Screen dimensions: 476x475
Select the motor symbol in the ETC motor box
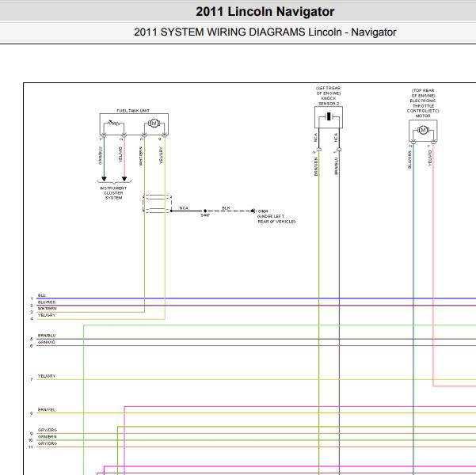point(423,130)
